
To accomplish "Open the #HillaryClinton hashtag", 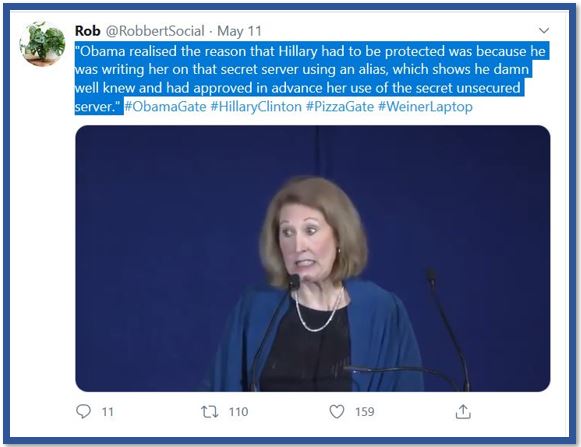I will (x=256, y=107).
